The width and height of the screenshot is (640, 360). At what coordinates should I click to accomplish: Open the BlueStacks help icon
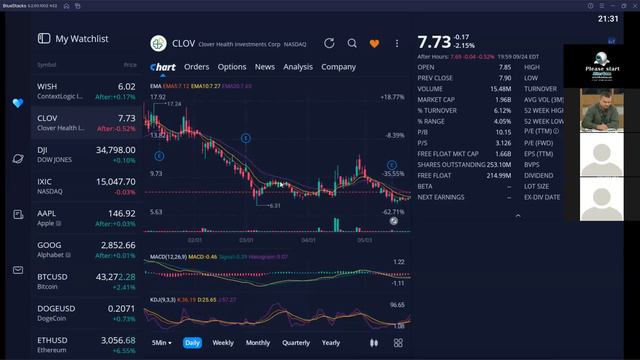[x=590, y=6]
